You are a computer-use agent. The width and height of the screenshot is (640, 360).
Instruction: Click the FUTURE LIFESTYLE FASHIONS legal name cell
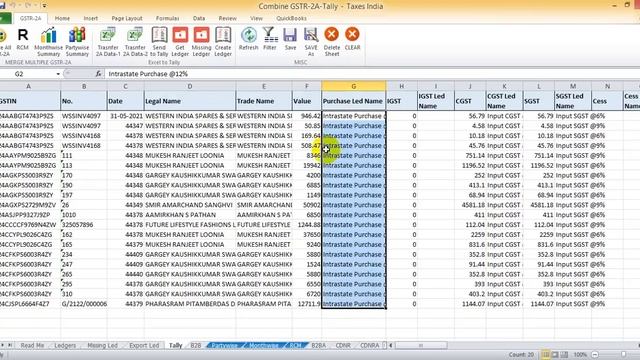pos(190,224)
